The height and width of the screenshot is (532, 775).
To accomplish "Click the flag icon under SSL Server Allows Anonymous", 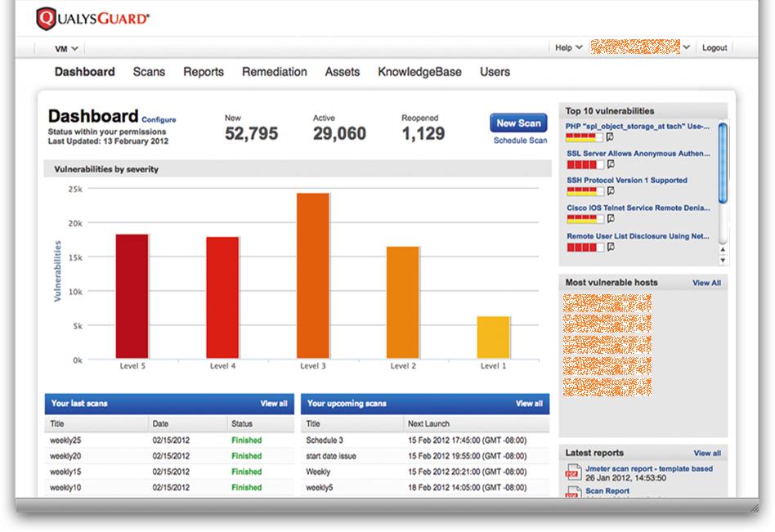I will click(x=611, y=164).
